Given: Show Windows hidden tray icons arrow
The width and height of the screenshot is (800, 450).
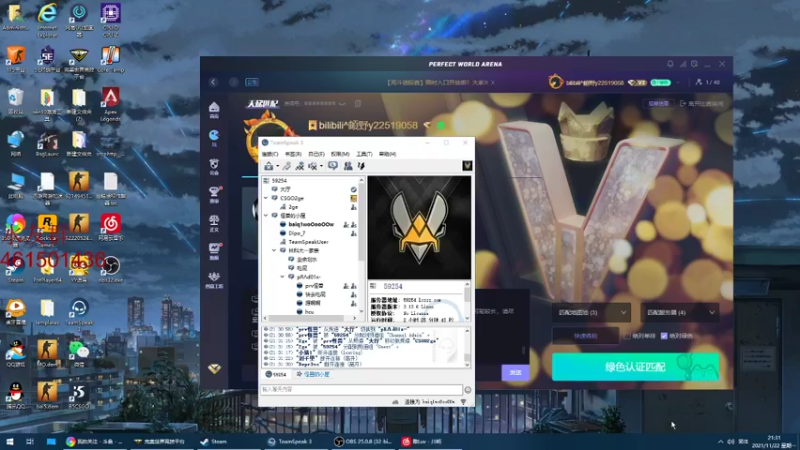Looking at the screenshot, I should click(x=720, y=442).
